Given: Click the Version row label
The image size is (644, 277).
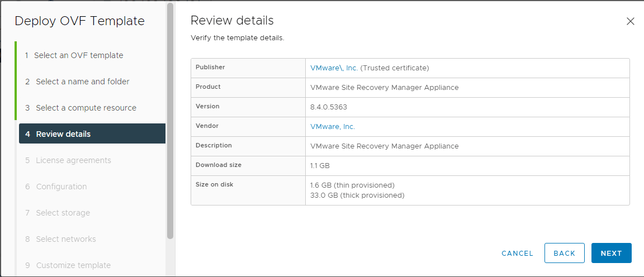Looking at the screenshot, I should 207,106.
